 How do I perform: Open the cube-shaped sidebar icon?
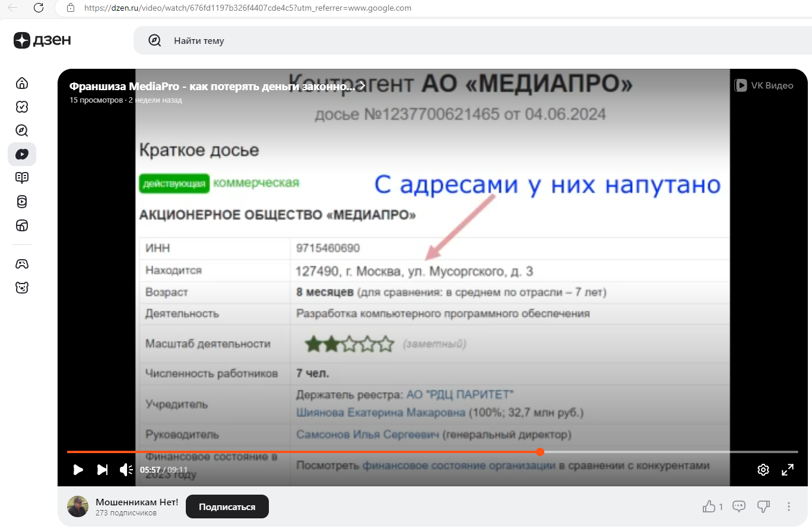[22, 225]
